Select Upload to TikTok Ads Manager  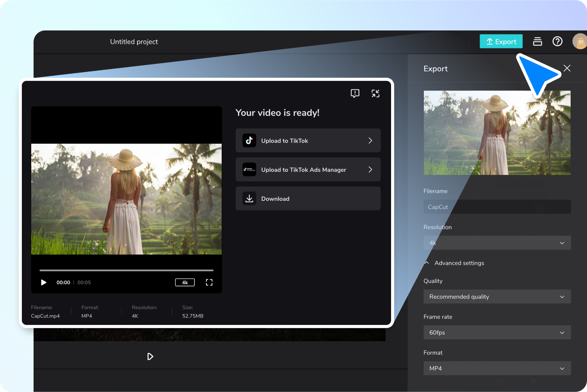click(x=308, y=169)
